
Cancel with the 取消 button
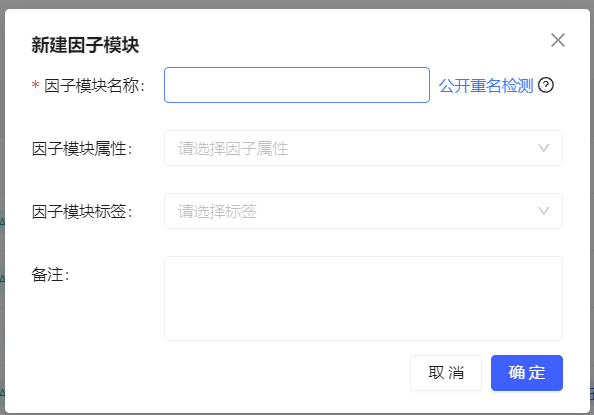pyautogui.click(x=446, y=373)
